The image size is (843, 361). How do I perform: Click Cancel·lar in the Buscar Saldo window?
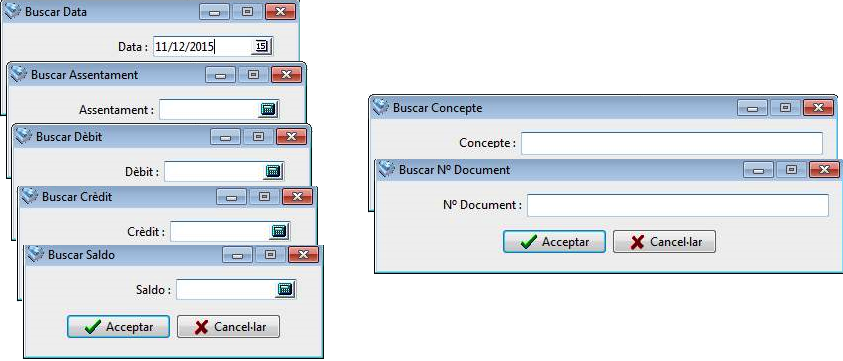point(228,327)
